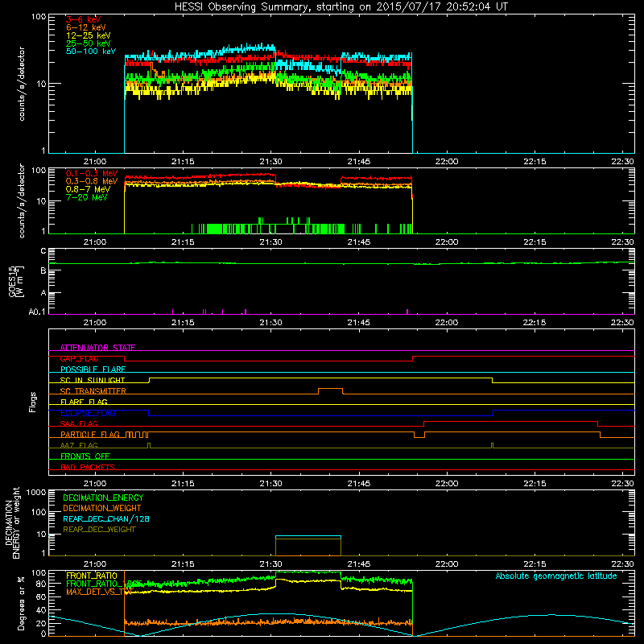Click the 7-20 MeV legend label
644x644 pixels.
coord(87,197)
